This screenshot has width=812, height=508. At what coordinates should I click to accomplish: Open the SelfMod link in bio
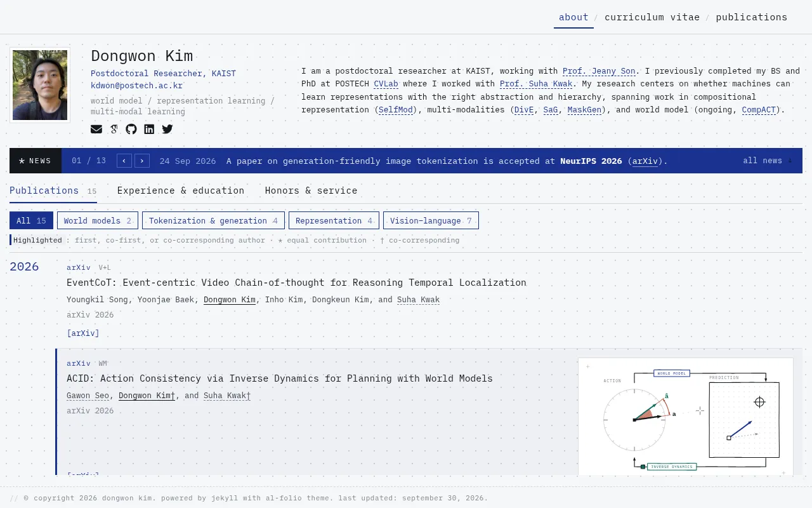[x=396, y=110]
